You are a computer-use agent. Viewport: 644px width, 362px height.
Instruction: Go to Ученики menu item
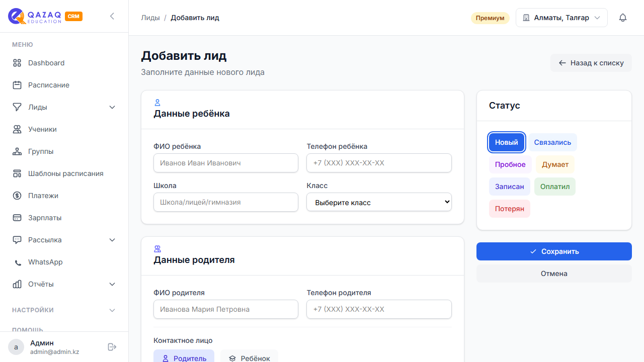pyautogui.click(x=64, y=129)
